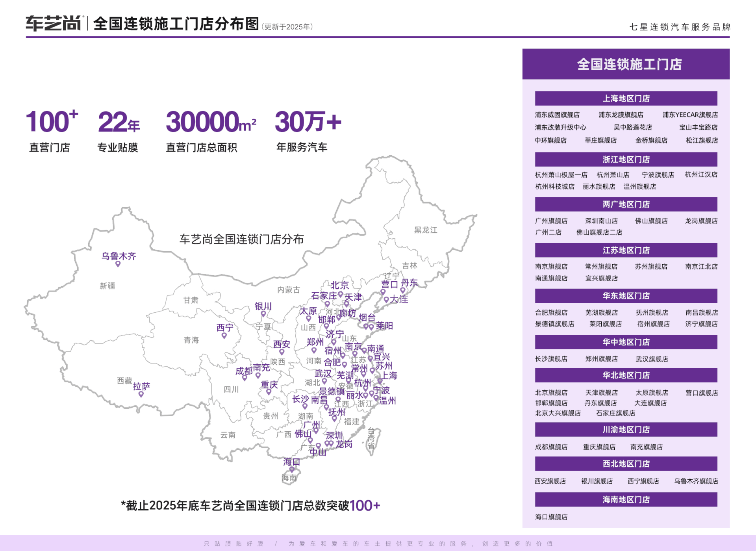Viewport: 756px width, 551px height.
Task: Click 浦东威固旗舰店 store name
Action: click(557, 115)
